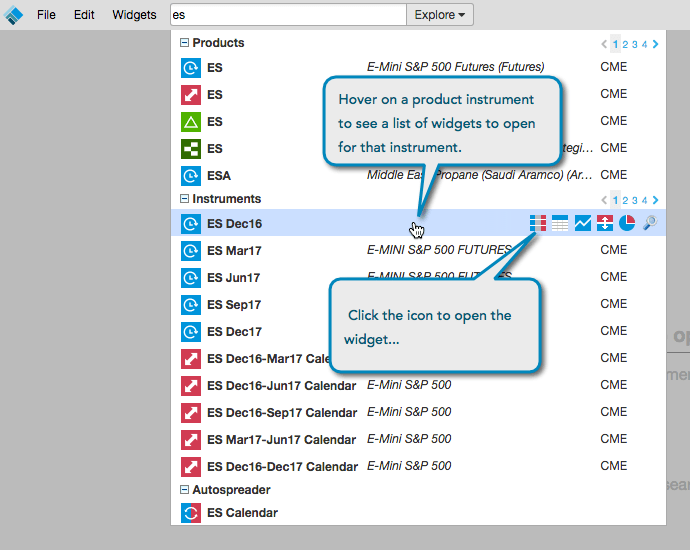
Task: Go to next page of Instruments results
Action: pos(655,200)
